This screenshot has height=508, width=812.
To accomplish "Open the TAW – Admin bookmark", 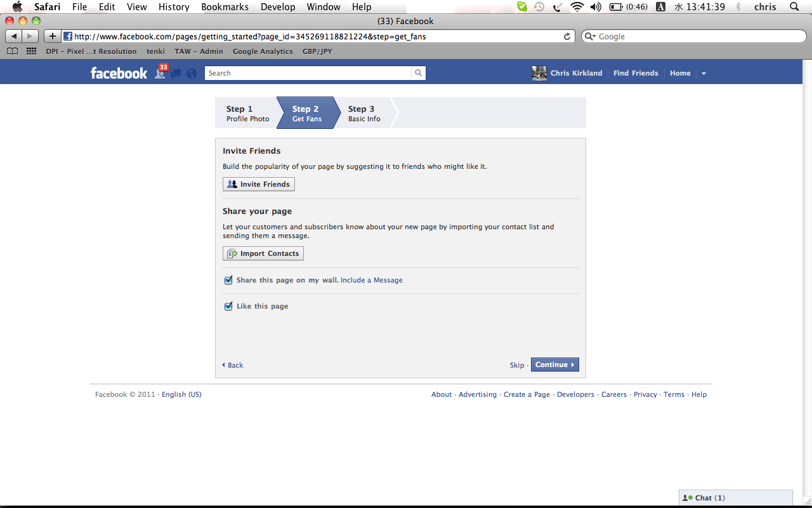I will [x=199, y=51].
